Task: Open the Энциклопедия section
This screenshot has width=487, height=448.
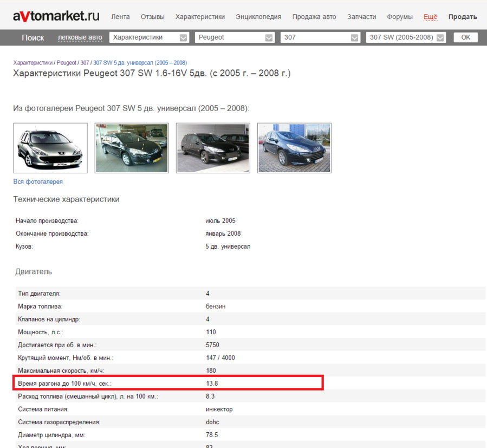Action: click(258, 17)
